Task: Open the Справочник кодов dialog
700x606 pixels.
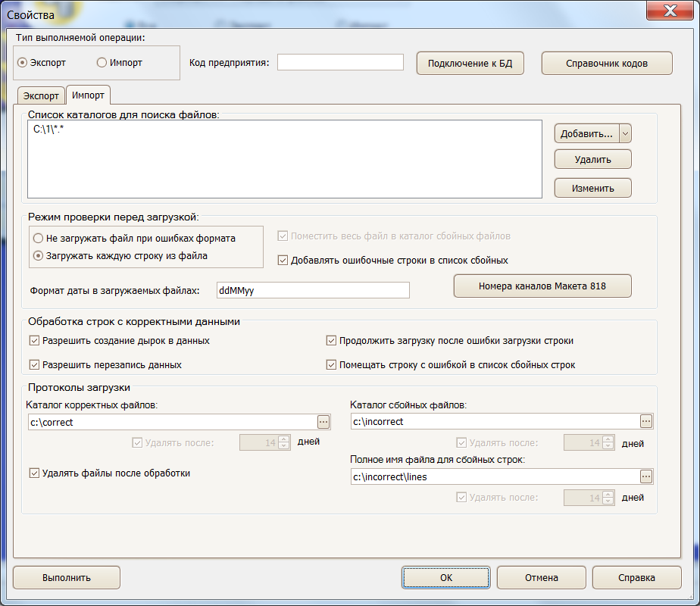Action: pos(606,63)
